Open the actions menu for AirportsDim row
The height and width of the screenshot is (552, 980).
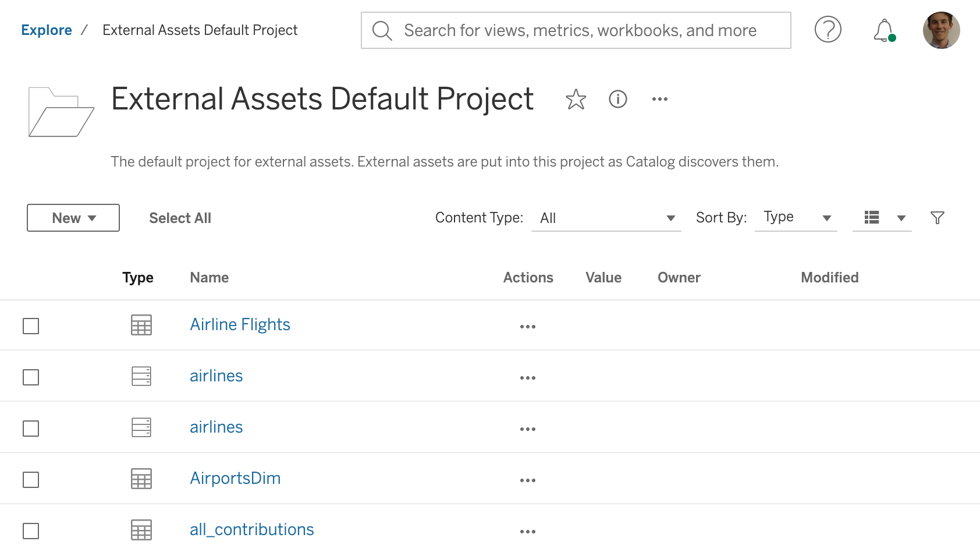[x=527, y=479]
